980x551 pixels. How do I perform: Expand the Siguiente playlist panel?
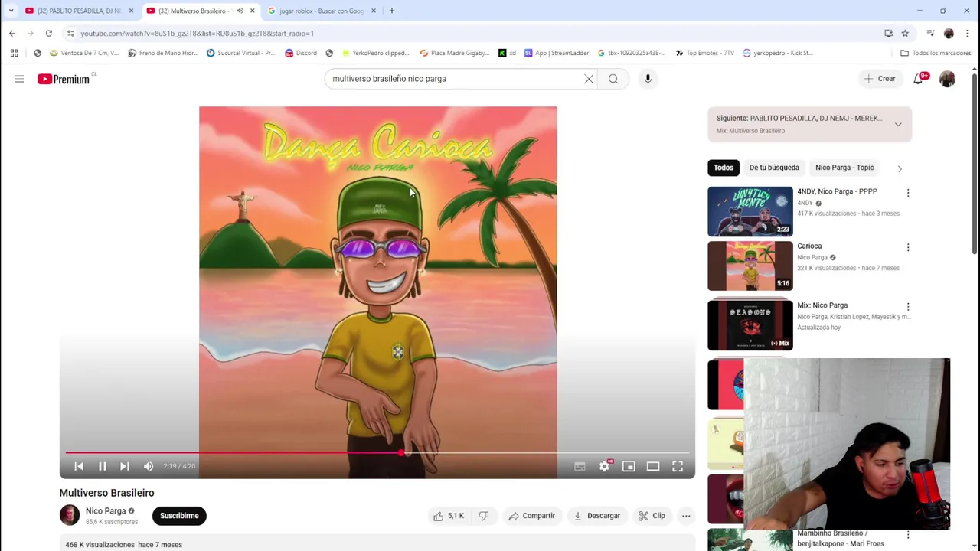click(x=898, y=124)
